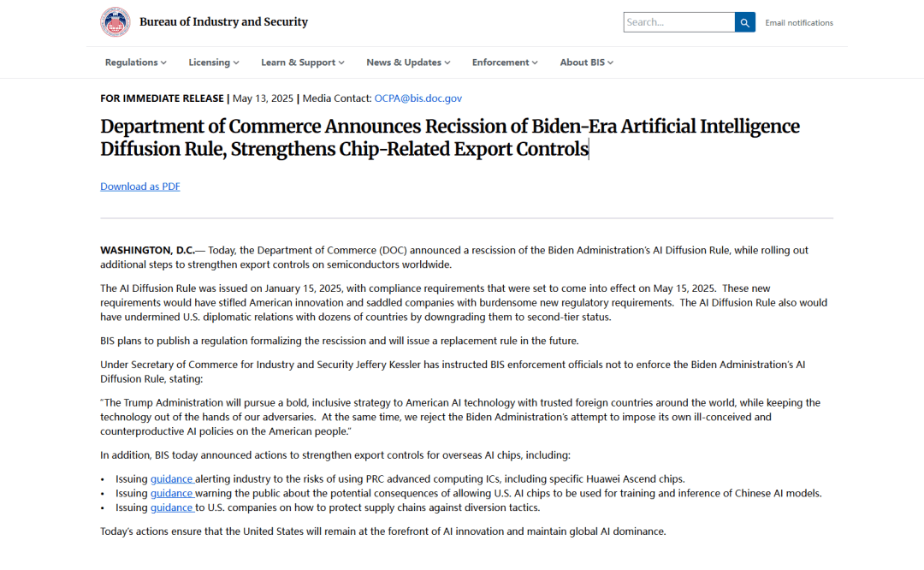Viewport: 924px width, 570px height.
Task: Click the WASHINGTON, D.C. dateline text
Action: click(147, 250)
